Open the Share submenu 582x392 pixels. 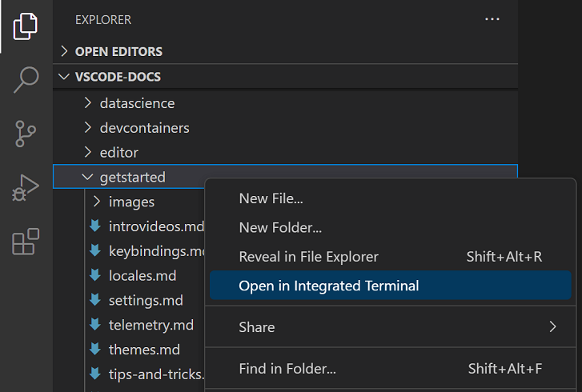256,326
